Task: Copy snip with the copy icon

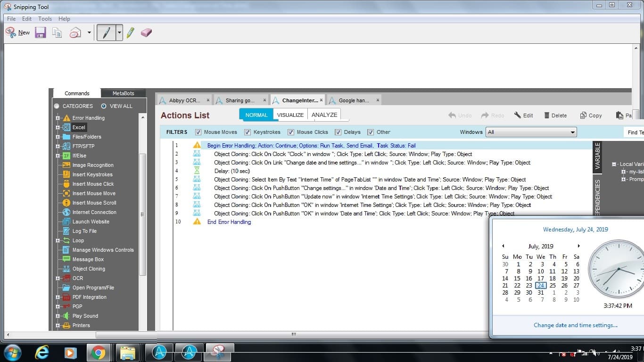Action: [x=57, y=33]
